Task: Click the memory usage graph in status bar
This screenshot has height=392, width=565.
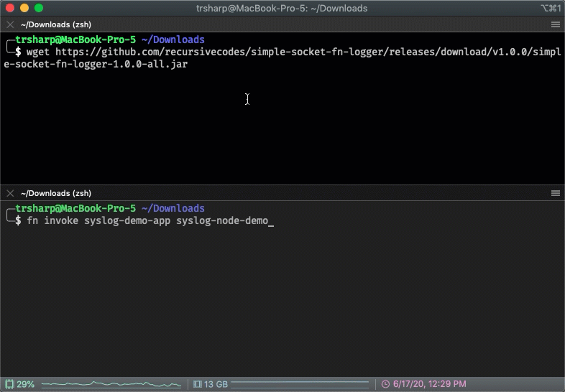Action: 300,384
